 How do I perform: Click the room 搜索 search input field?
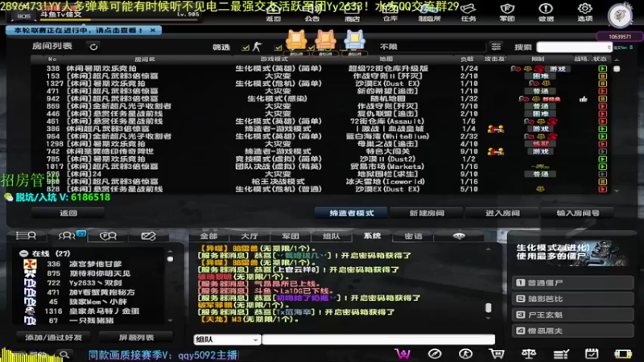[574, 47]
